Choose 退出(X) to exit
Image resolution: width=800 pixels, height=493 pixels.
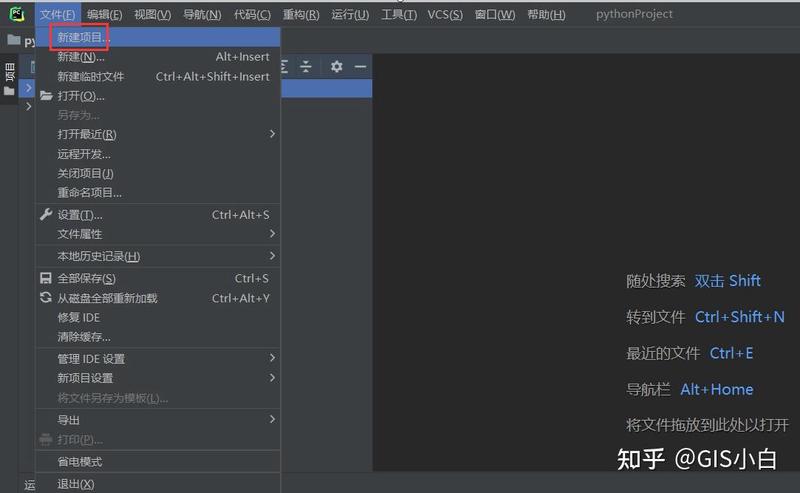pos(158,484)
